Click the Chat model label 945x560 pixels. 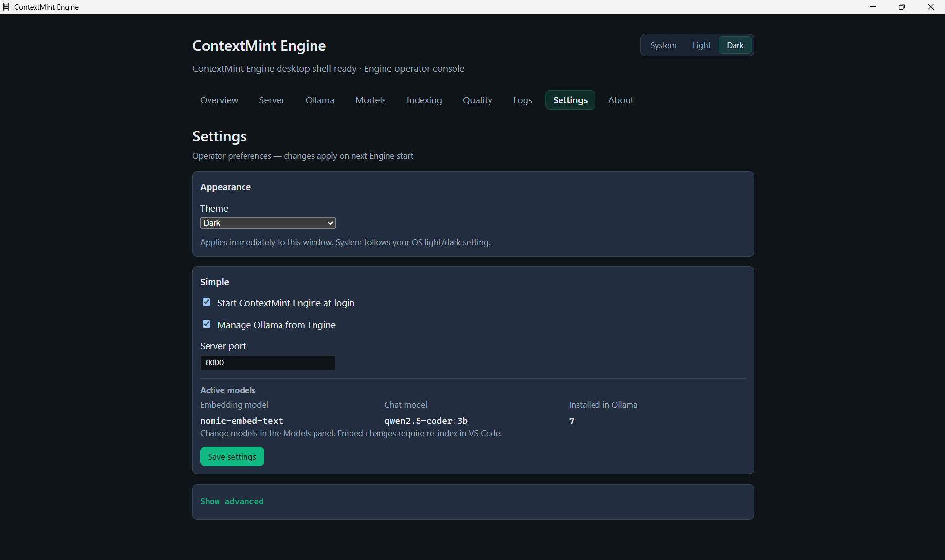click(406, 405)
